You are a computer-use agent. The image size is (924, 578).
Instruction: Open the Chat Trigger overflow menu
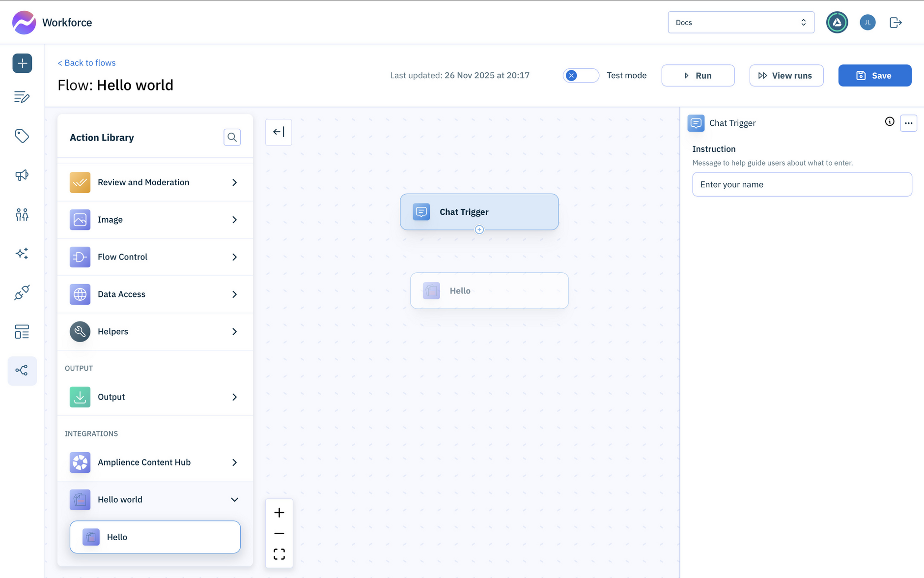click(x=908, y=123)
